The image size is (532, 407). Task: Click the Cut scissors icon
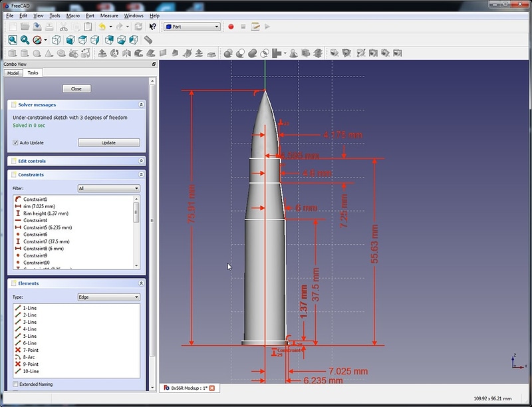point(63,27)
